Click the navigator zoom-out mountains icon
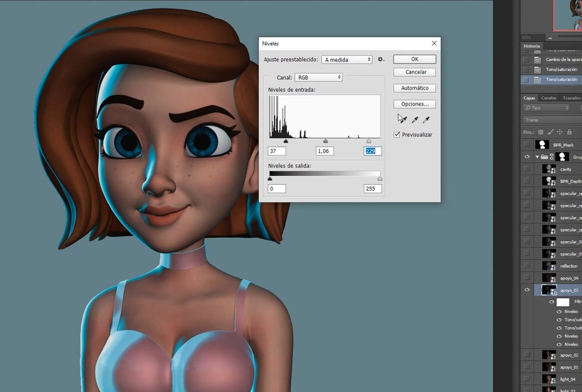 [550, 38]
